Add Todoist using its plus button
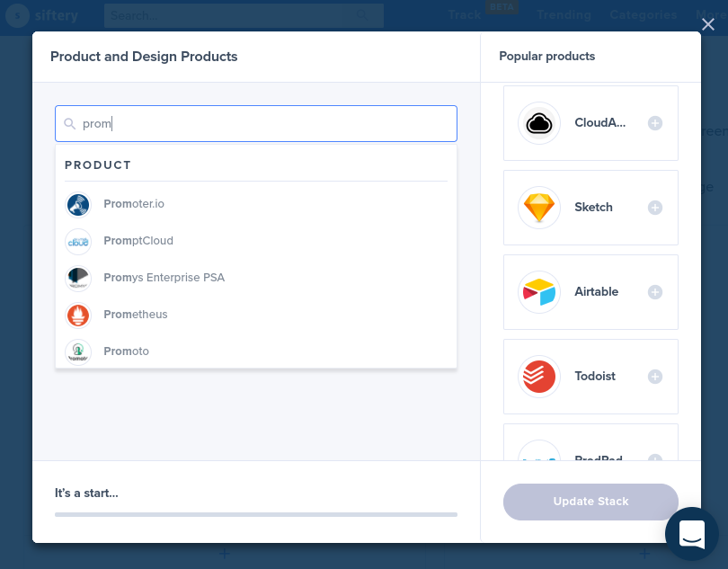 coord(655,377)
